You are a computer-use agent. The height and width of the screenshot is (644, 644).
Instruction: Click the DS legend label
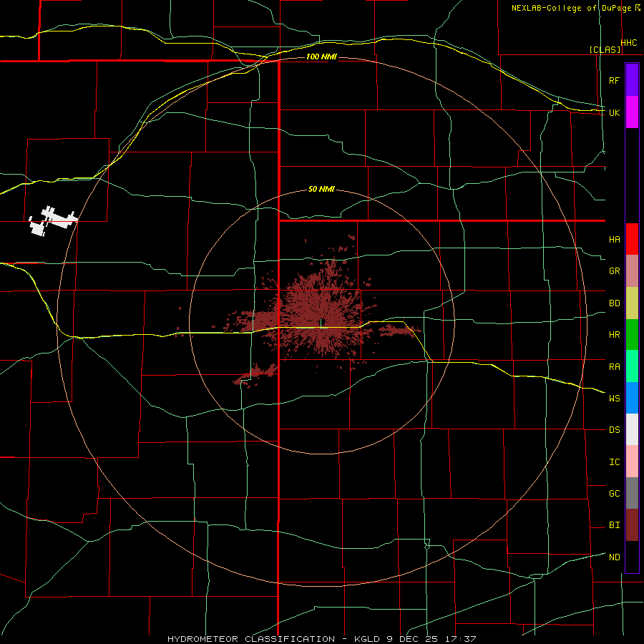pos(614,429)
